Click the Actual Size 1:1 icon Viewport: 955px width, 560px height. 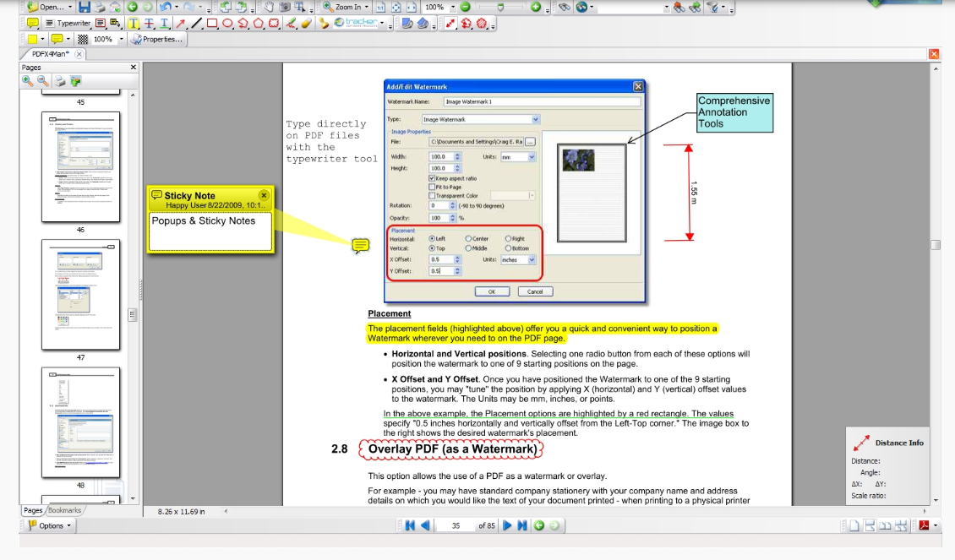click(x=380, y=8)
